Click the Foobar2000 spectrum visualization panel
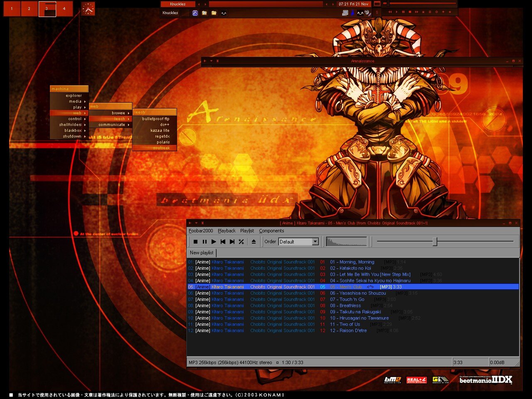 pos(347,241)
